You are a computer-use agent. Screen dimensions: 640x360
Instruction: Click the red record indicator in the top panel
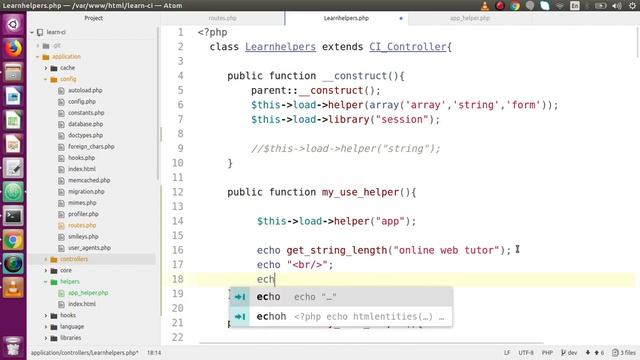500,5
